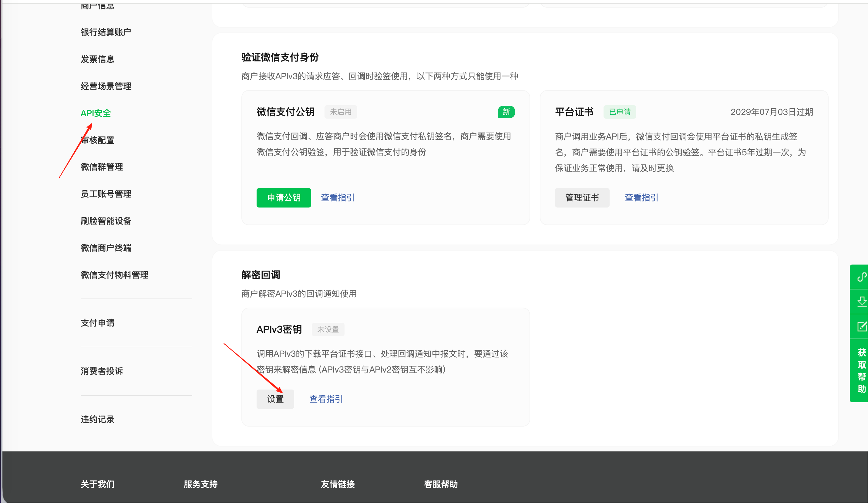868x503 pixels.
Task: Click the 已申请 status tag
Action: 620,112
